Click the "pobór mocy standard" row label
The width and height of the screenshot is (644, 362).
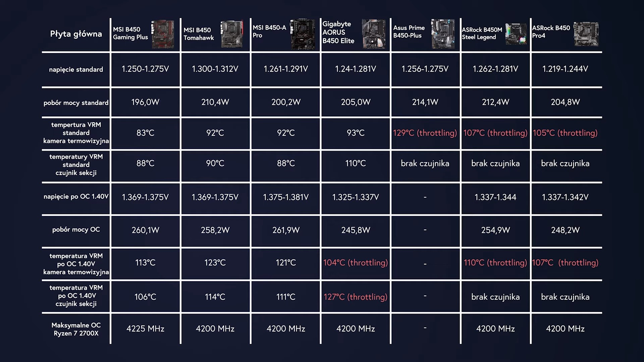tap(76, 103)
